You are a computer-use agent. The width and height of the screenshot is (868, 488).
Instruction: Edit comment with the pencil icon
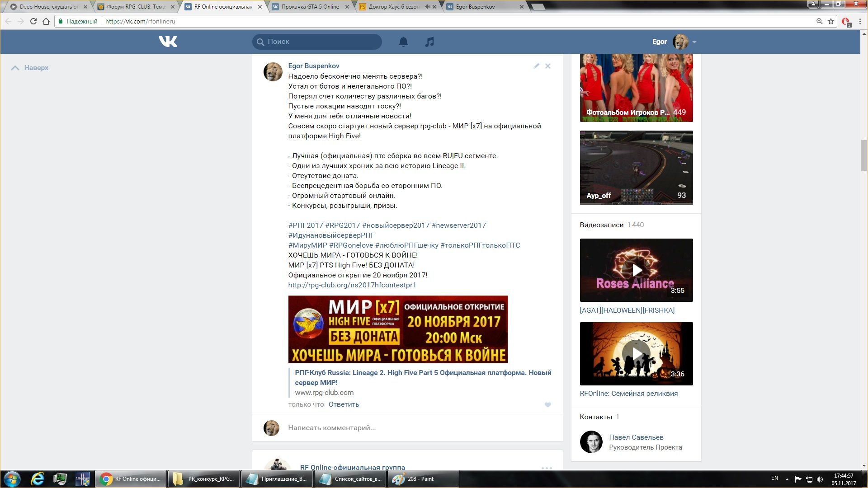coord(536,66)
